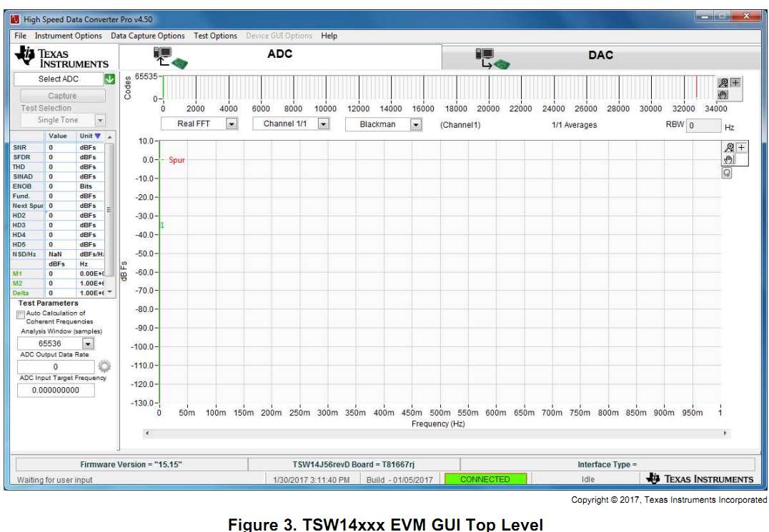Screen dimensions: 769x532
Task: Click the zoom tool on the codes plot
Action: (723, 83)
